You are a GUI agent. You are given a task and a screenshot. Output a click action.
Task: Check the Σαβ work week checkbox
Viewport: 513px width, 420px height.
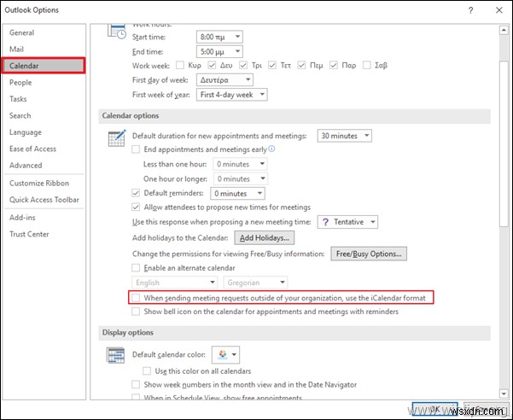367,65
